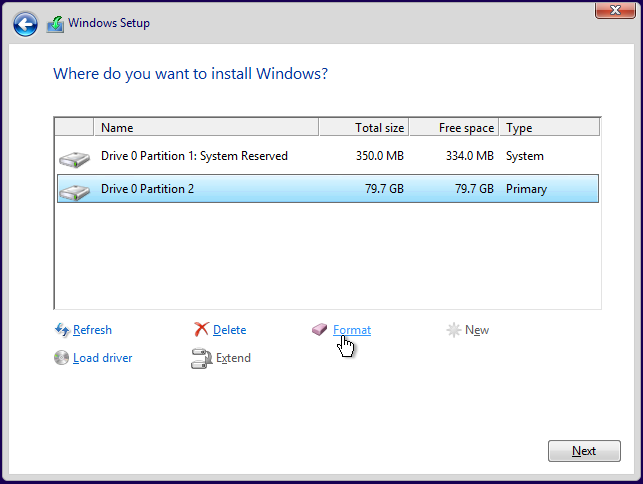The height and width of the screenshot is (484, 643).
Task: Select the Extend link
Action: pyautogui.click(x=233, y=358)
